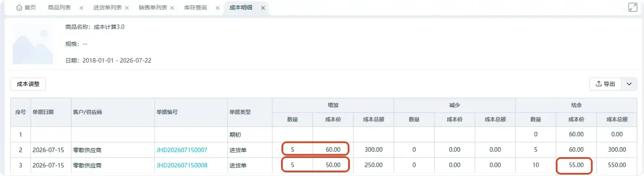Screen dimensions: 644x176
Task: Switch to the 进货单列表 tab
Action: point(108,8)
